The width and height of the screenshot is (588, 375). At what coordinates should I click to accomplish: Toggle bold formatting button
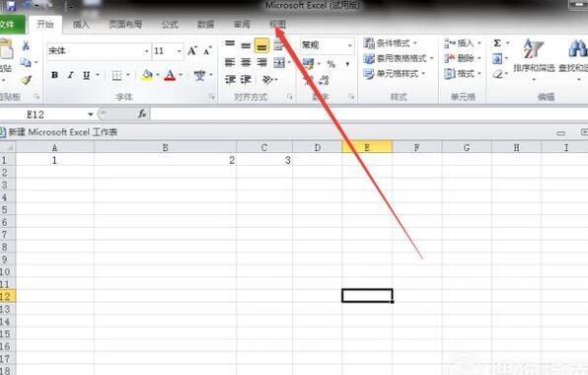pyautogui.click(x=54, y=75)
